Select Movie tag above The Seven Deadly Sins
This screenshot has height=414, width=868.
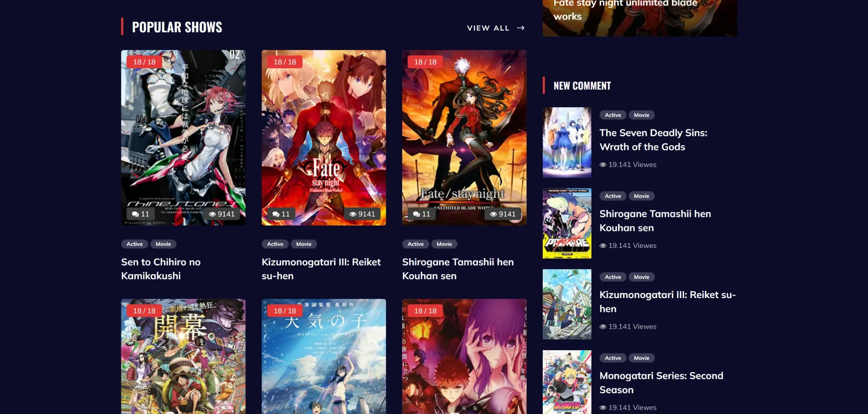tap(642, 115)
